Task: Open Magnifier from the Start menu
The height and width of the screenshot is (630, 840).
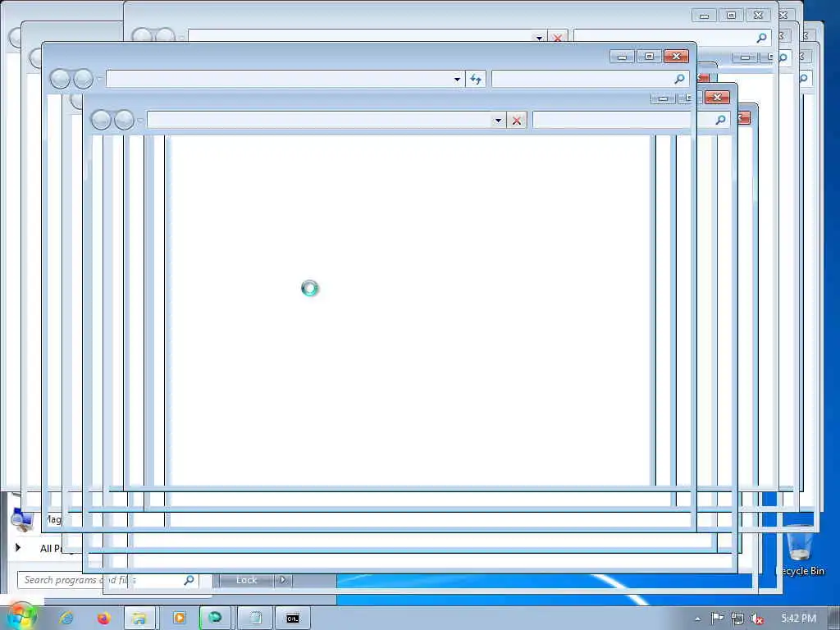Action: 35,519
